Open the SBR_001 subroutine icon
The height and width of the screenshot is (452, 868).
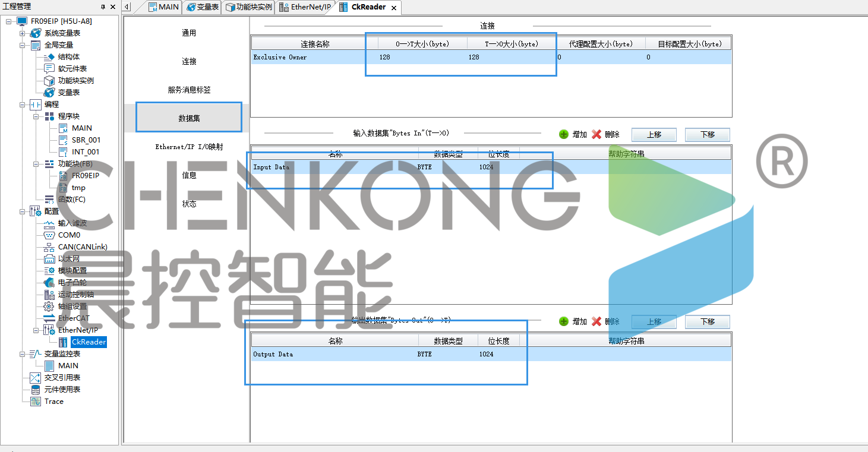point(63,140)
